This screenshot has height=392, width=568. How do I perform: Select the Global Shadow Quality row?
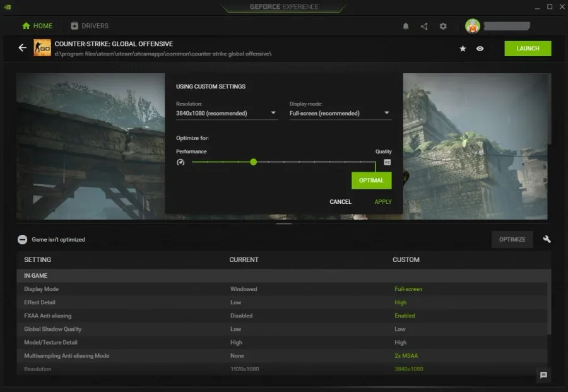pyautogui.click(x=282, y=330)
